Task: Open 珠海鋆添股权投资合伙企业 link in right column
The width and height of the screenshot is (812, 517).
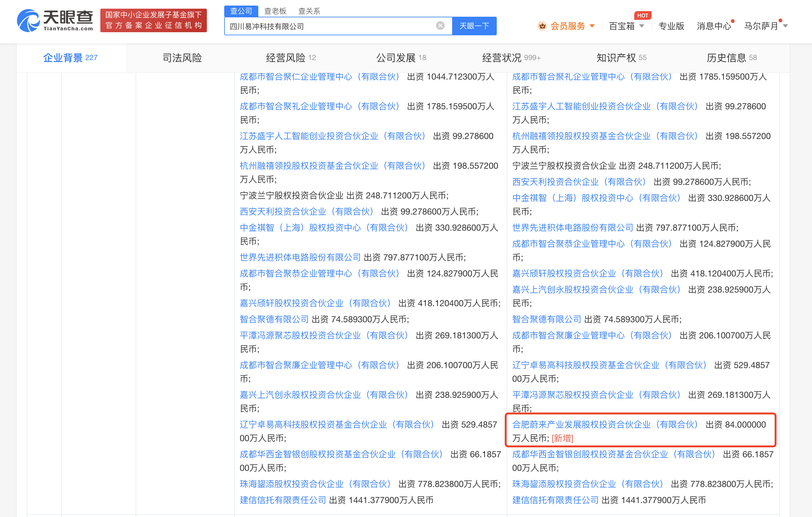Action: pos(587,484)
